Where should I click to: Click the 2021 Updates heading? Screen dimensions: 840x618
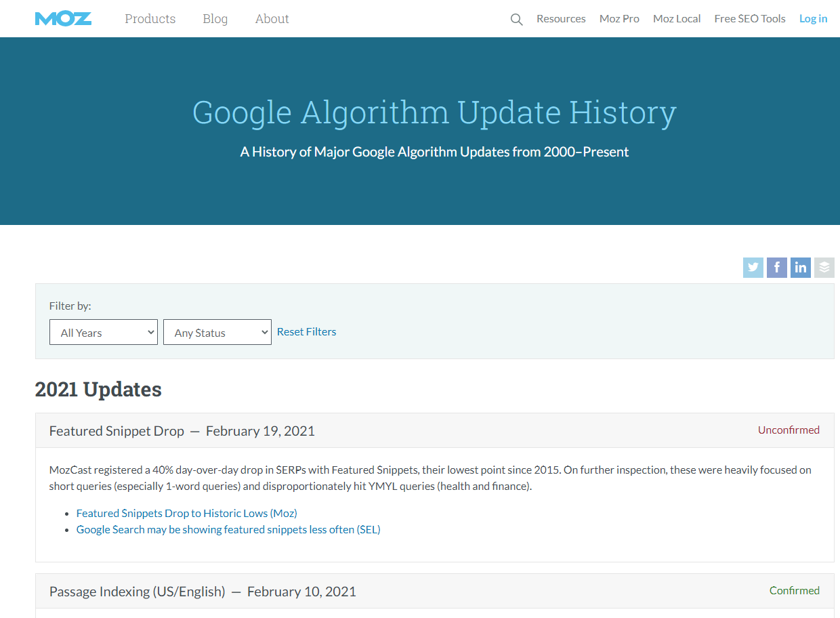click(98, 390)
